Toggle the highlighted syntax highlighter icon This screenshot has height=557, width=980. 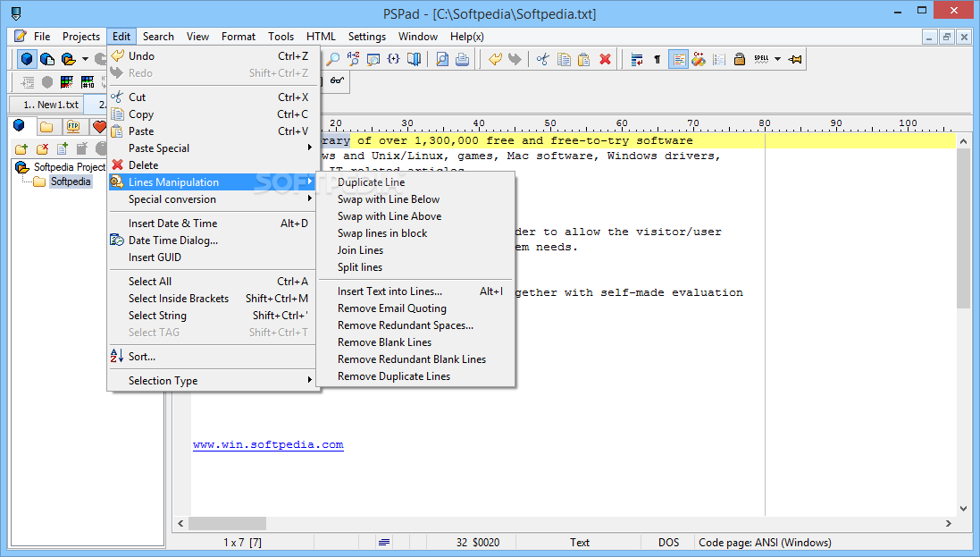coord(678,59)
